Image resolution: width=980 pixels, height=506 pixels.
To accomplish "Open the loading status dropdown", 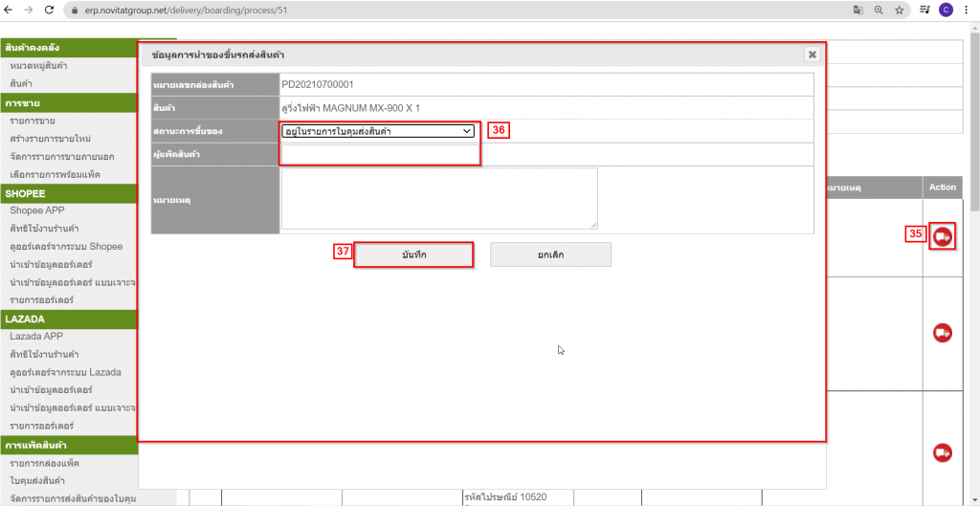I will point(378,131).
